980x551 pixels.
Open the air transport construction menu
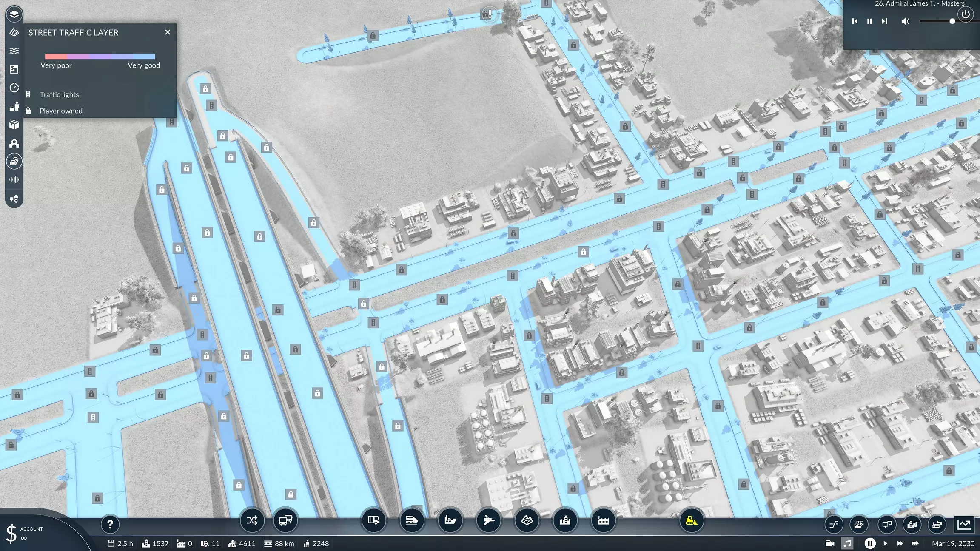(x=488, y=520)
